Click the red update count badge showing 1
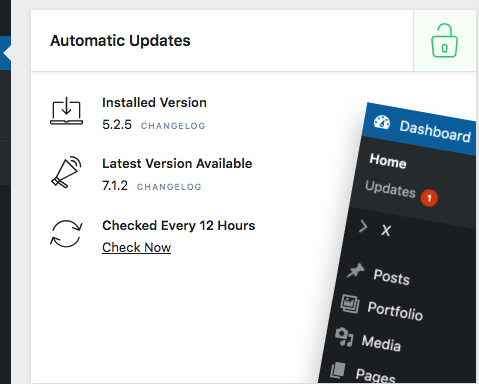The image size is (479, 384). pyautogui.click(x=429, y=198)
